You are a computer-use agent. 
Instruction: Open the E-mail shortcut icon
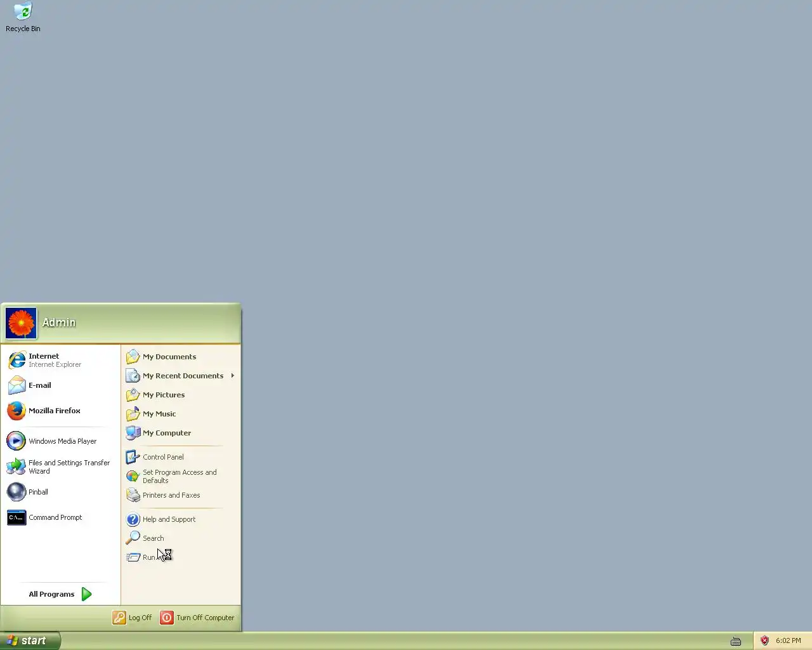[x=16, y=385]
